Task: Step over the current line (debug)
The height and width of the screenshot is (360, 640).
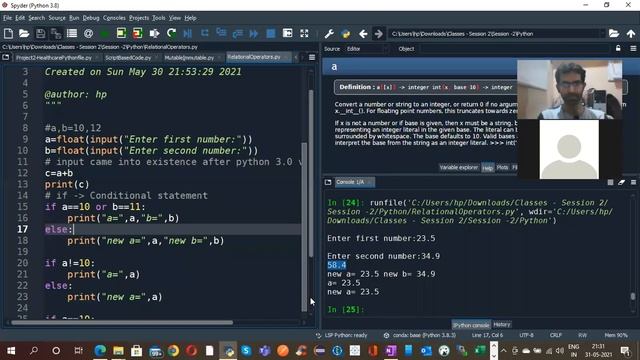Action: (x=204, y=33)
